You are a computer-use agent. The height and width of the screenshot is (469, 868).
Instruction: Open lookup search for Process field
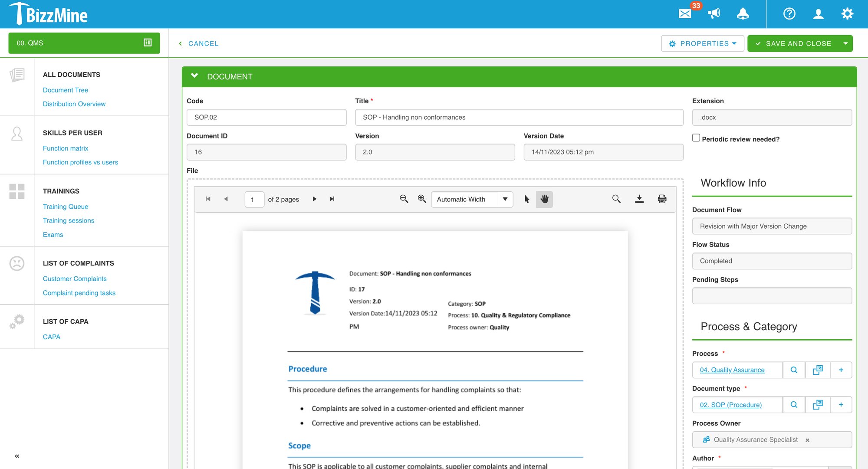tap(794, 370)
